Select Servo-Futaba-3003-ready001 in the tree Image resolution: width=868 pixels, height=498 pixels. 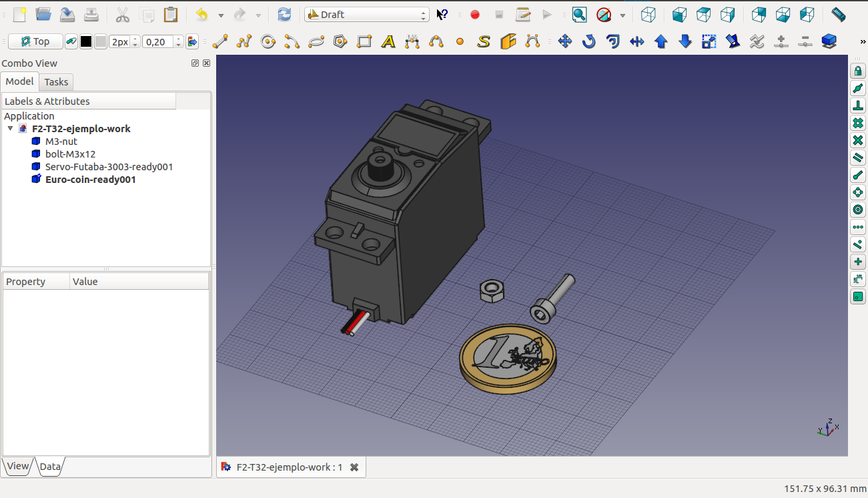(109, 167)
